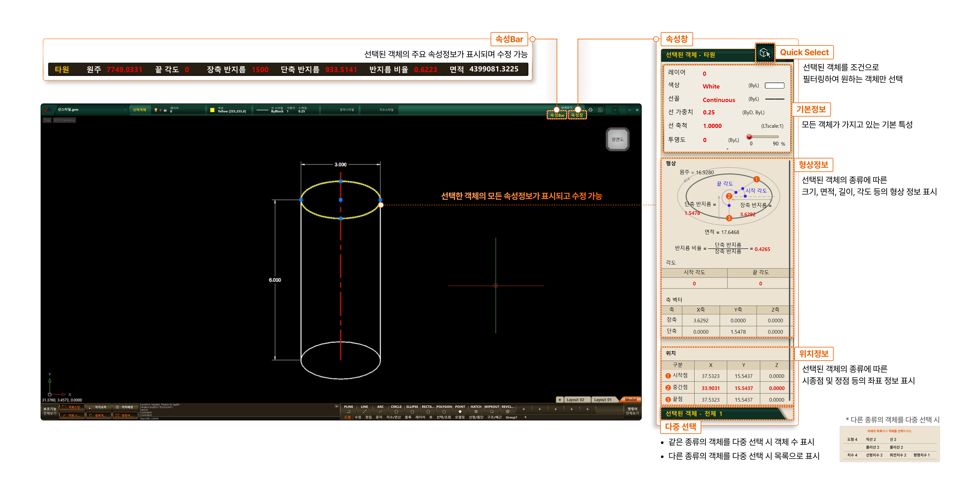Viewport: 980px width, 493px height.
Task: Click the 속성Bar button
Action: [557, 115]
